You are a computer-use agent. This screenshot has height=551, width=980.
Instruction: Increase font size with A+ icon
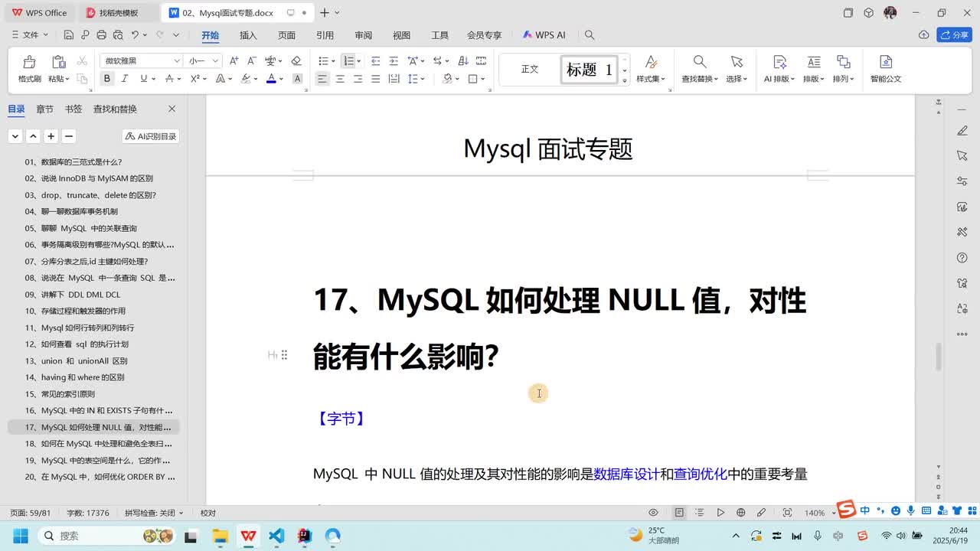(x=234, y=60)
